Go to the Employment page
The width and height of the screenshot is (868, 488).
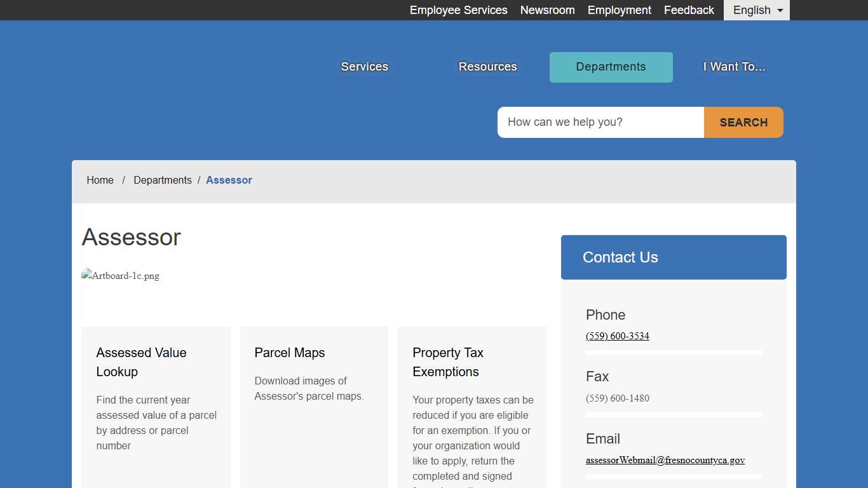619,10
